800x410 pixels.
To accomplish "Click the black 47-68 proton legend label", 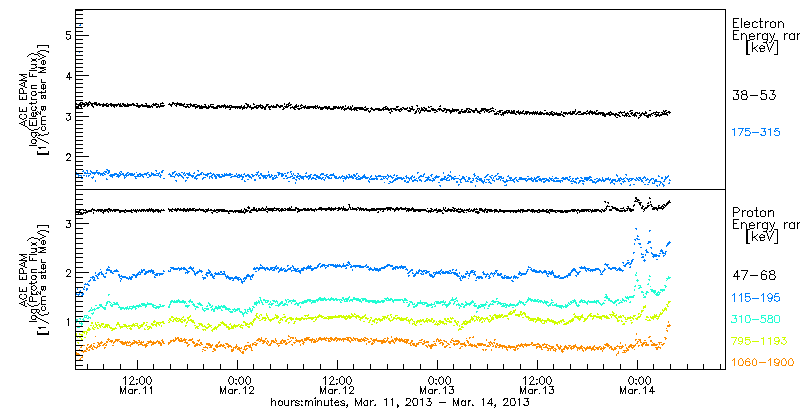I will (x=754, y=276).
